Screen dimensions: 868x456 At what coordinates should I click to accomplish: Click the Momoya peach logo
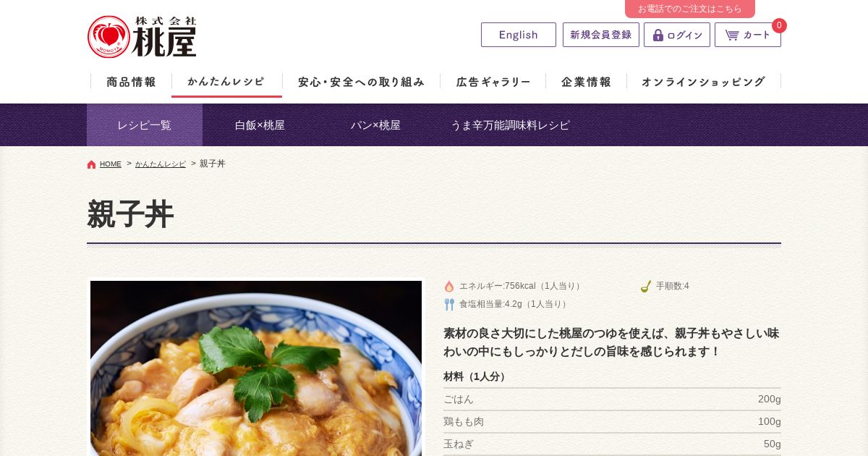click(142, 37)
